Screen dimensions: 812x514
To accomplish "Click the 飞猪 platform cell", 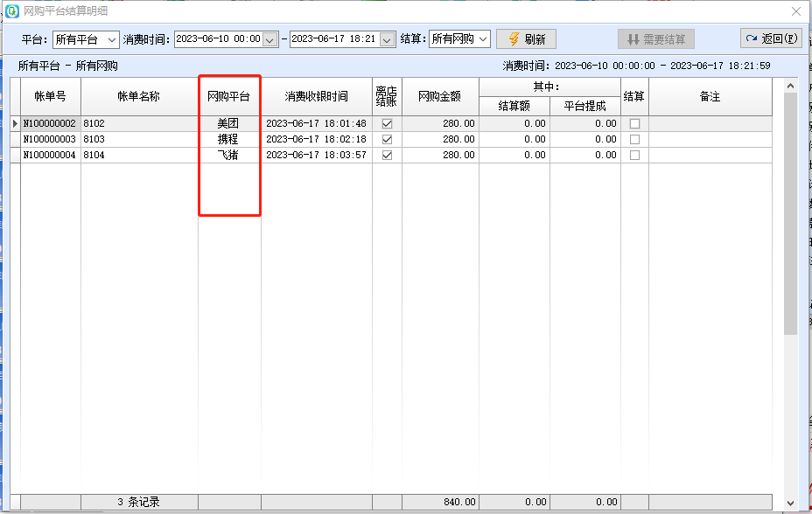I will click(227, 155).
